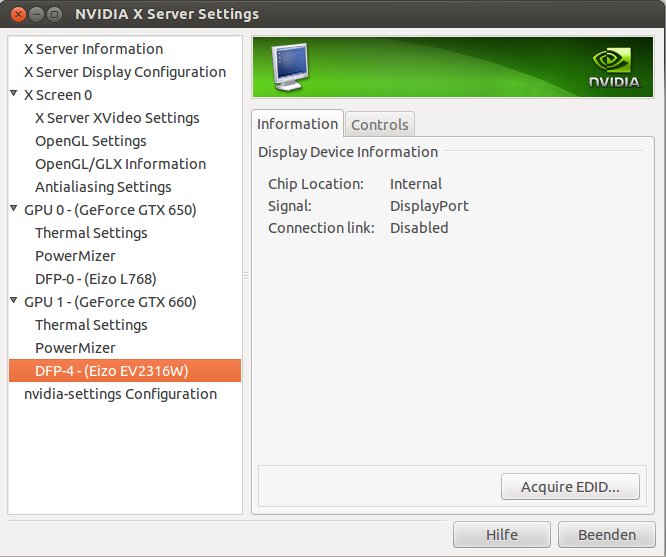Screen dimensions: 666x557
Task: Maximize the NVIDIA X Server Settings window
Action: tap(54, 14)
